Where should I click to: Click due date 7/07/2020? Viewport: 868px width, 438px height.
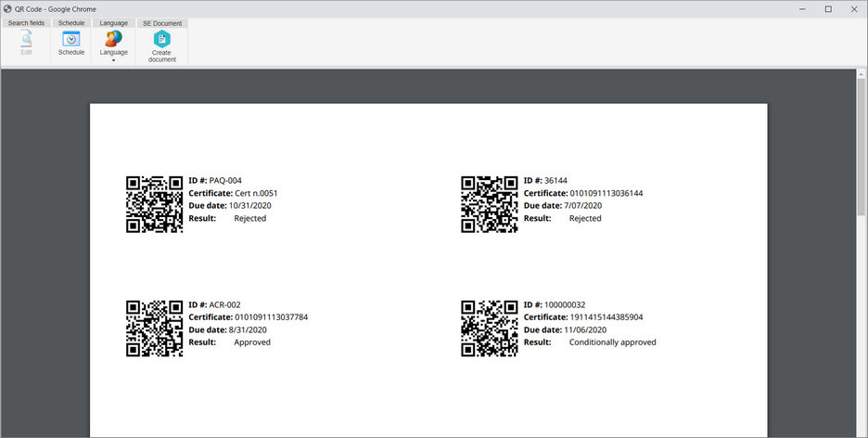click(x=583, y=205)
